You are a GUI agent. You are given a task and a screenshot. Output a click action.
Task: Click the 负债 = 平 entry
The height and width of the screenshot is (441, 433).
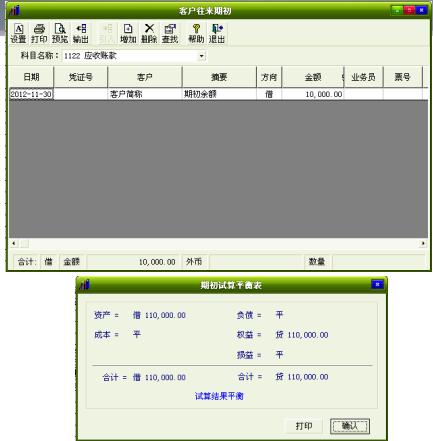(260, 315)
